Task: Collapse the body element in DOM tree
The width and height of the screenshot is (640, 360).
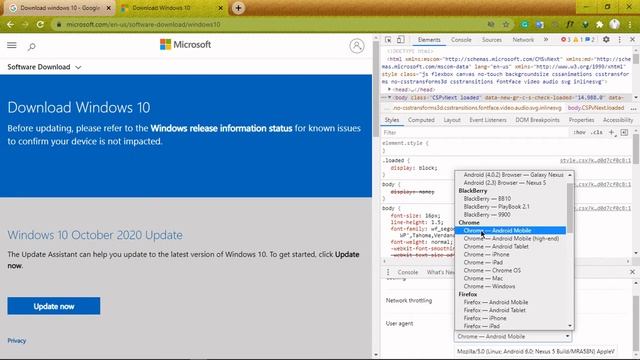Action: pyautogui.click(x=389, y=98)
